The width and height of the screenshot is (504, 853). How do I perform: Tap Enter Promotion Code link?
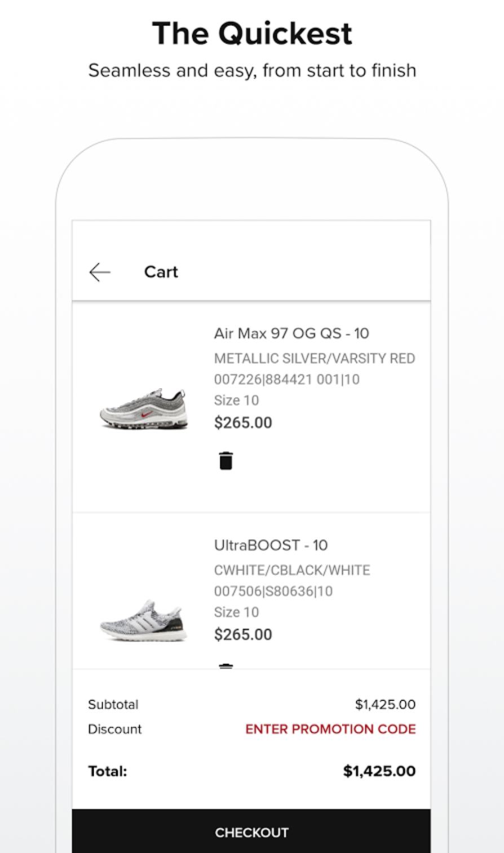coord(330,729)
